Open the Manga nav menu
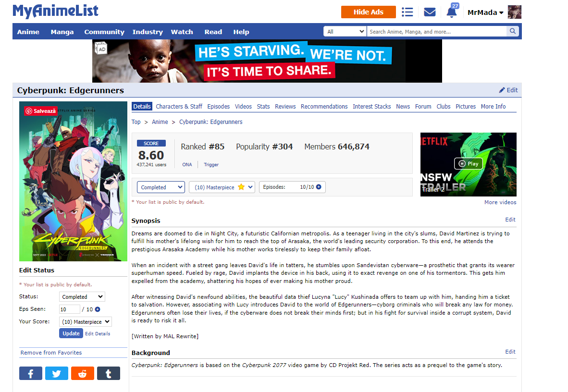 [x=62, y=32]
